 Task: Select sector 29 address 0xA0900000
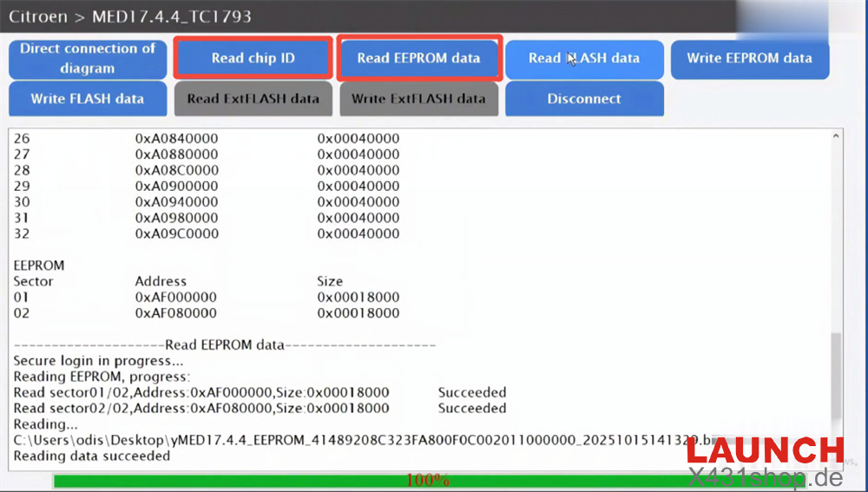(176, 187)
